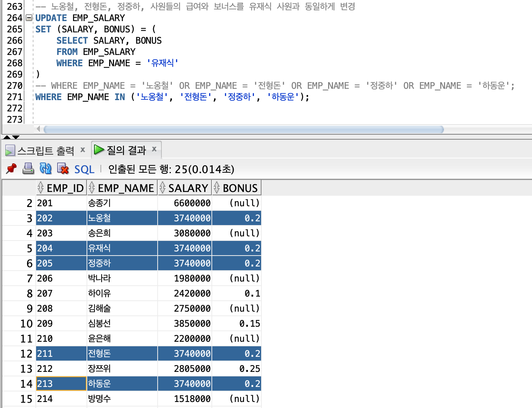This screenshot has width=532, height=408.
Task: Select the cell with name 하이유
Action: tap(122, 294)
